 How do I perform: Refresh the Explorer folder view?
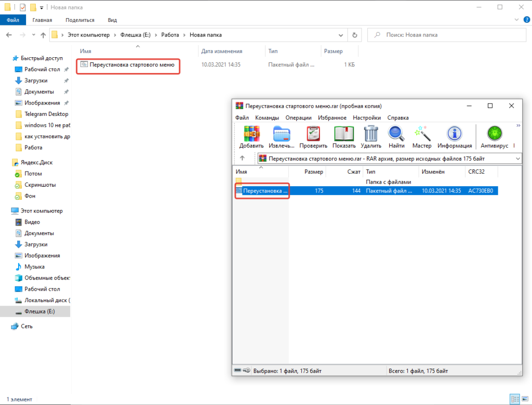point(354,35)
